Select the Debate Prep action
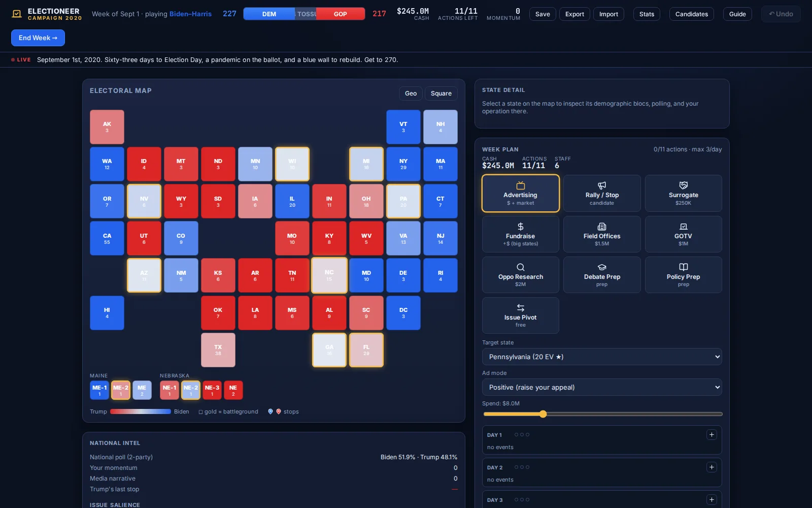Image resolution: width=812 pixels, height=508 pixels. pos(602,275)
